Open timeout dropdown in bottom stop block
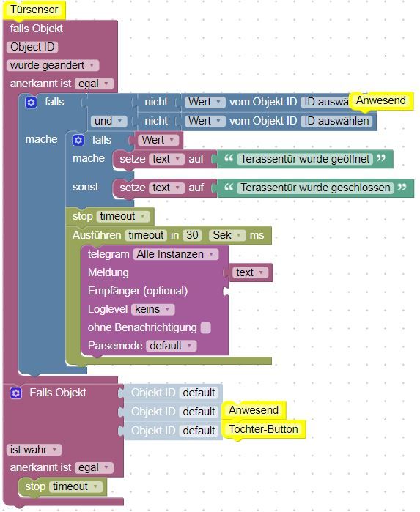 (x=75, y=486)
